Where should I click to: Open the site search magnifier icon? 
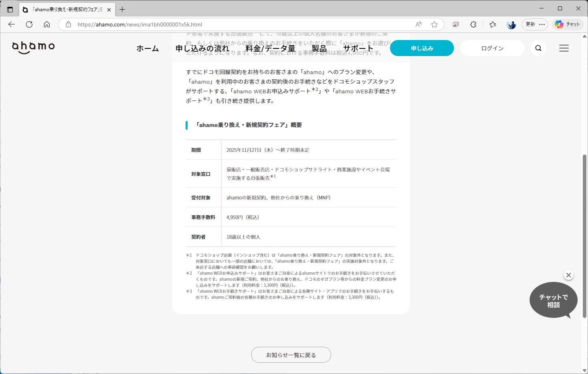538,48
